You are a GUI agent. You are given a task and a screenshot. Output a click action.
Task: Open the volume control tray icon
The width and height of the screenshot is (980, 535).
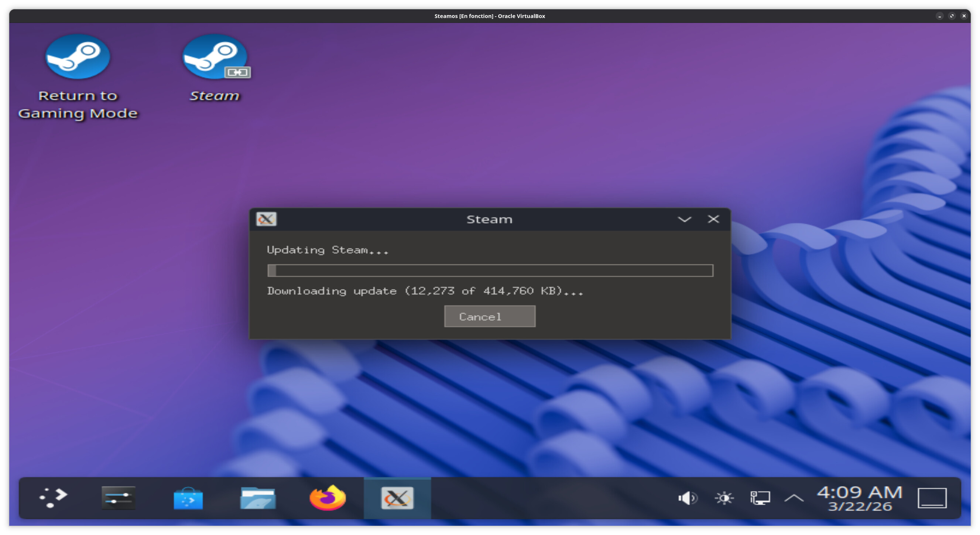687,498
